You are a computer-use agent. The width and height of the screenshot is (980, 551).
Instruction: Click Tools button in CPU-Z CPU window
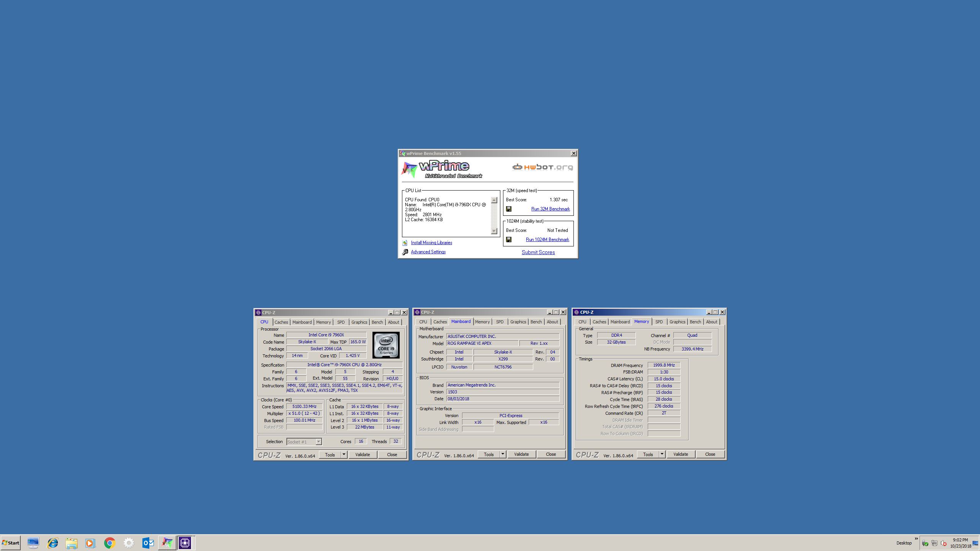click(330, 455)
